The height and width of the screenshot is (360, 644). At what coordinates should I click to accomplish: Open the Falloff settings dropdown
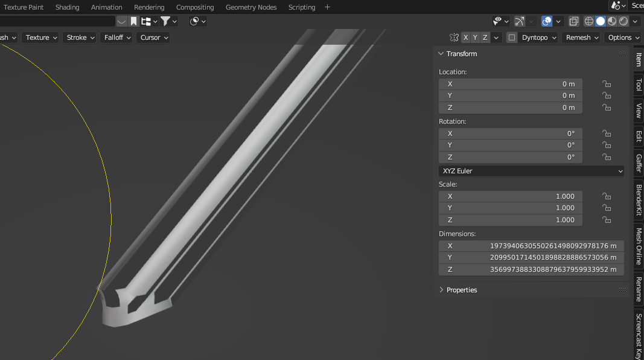pos(116,37)
